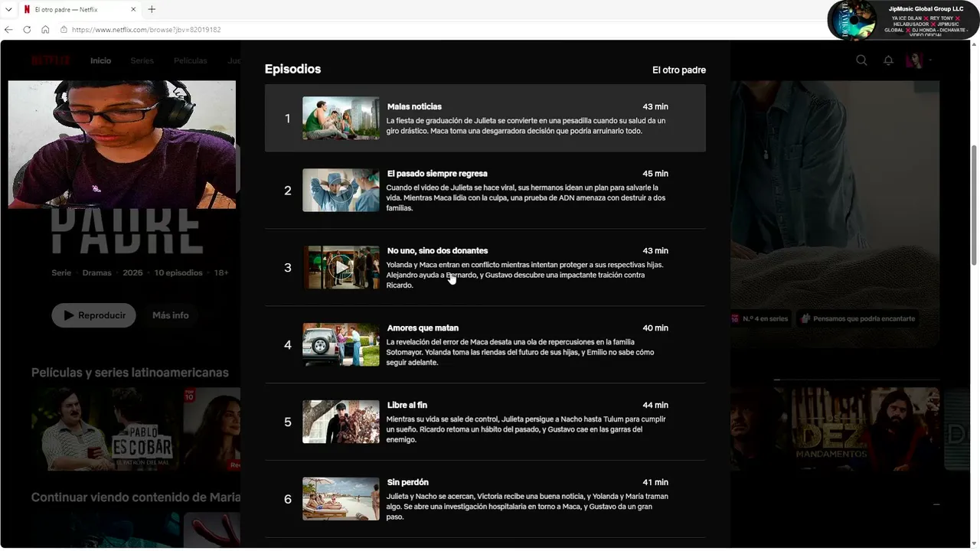Open the 'Dez Mandamentos' title card
This screenshot has width=980, height=551.
[865, 429]
